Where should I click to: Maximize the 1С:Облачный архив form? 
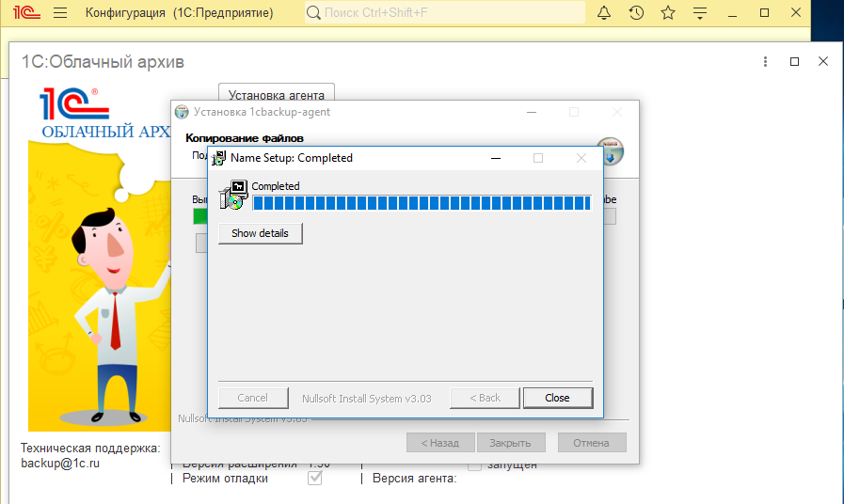(x=794, y=62)
